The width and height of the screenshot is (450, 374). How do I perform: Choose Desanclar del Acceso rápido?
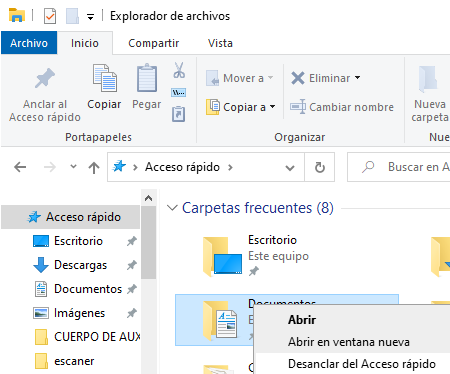pyautogui.click(x=362, y=364)
